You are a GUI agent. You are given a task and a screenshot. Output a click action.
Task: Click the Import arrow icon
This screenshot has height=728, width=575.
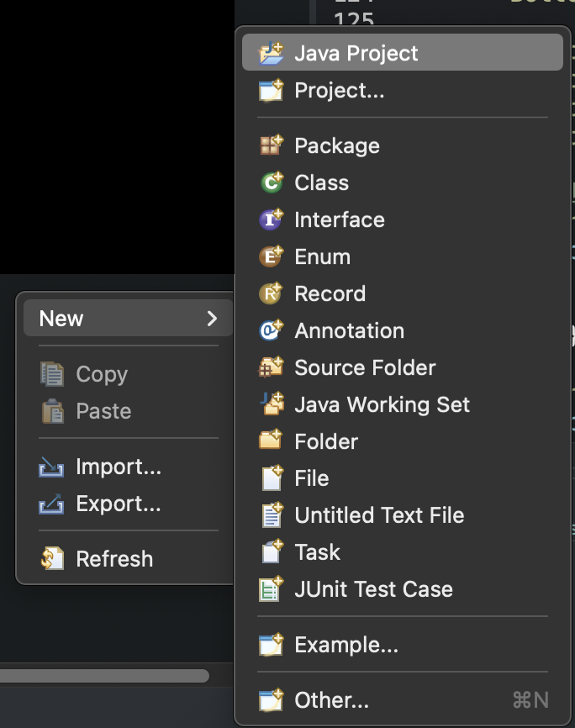pos(51,467)
